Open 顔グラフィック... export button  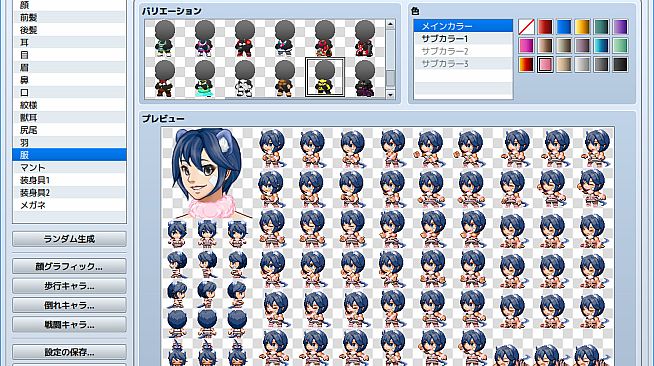click(x=69, y=266)
